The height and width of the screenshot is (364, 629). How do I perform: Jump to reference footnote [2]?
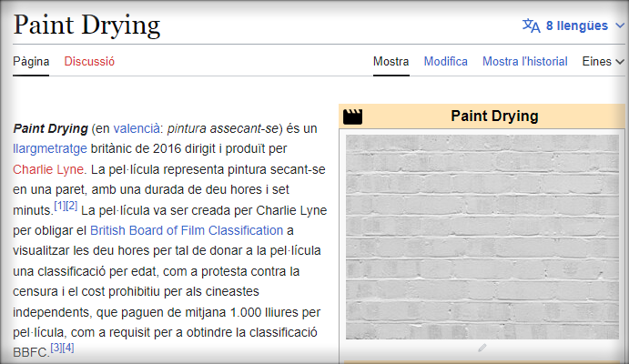tap(71, 206)
